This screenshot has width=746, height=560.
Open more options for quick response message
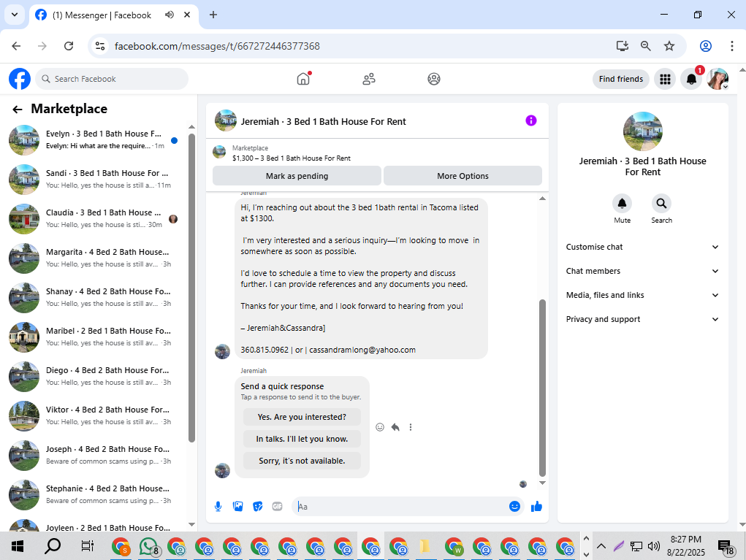(x=411, y=427)
